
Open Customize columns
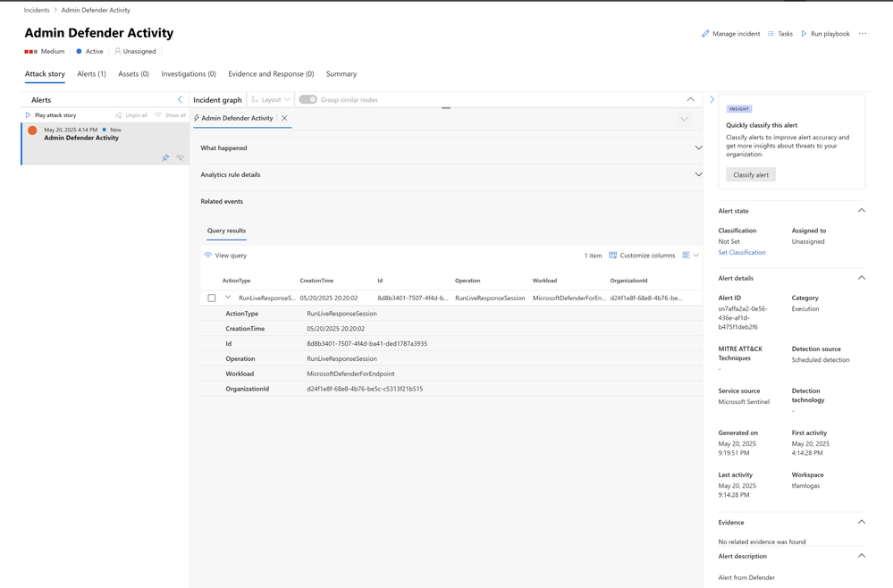(642, 256)
